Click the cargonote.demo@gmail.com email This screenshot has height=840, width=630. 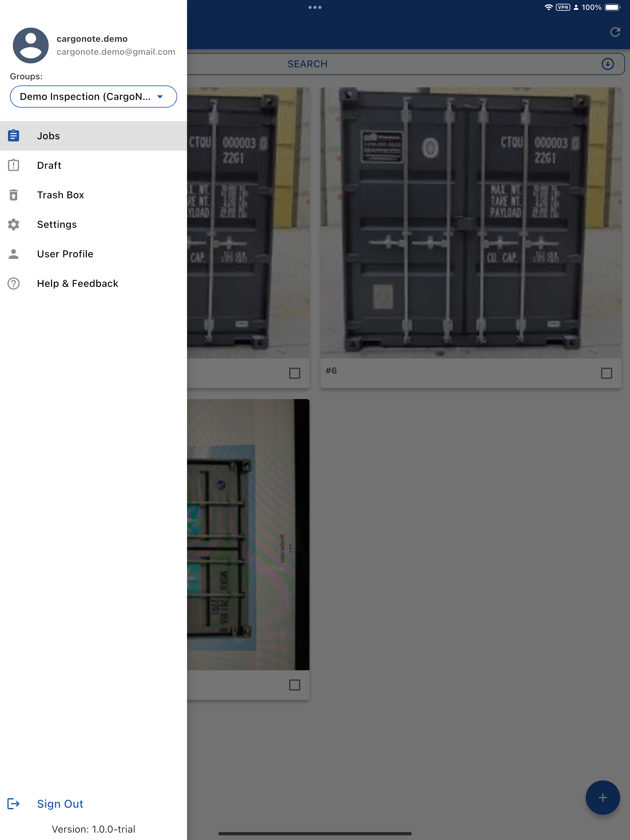coord(116,52)
